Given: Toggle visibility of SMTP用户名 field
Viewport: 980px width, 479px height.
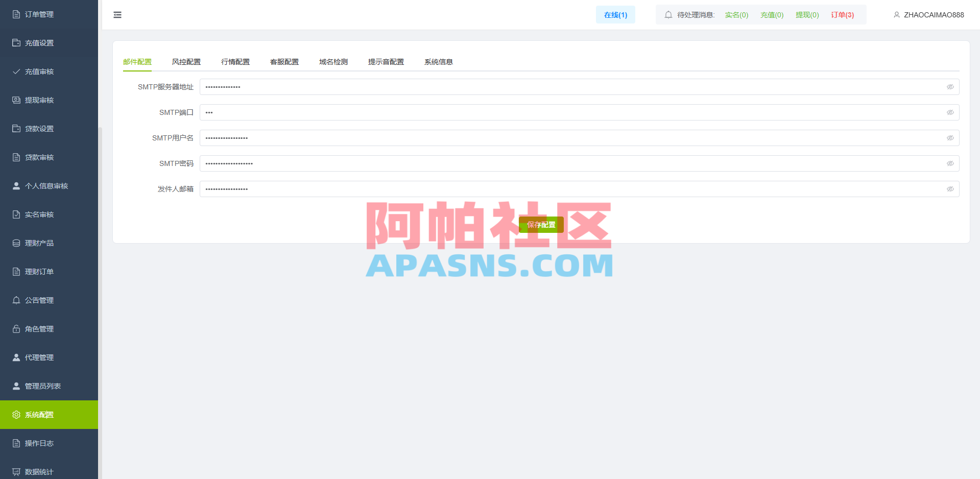Looking at the screenshot, I should click(950, 138).
